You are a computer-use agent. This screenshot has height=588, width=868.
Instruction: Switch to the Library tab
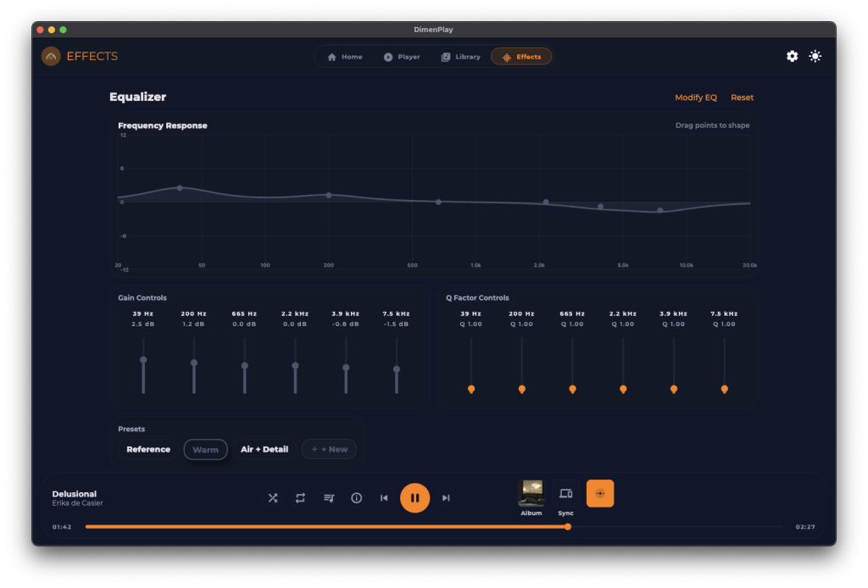click(460, 57)
